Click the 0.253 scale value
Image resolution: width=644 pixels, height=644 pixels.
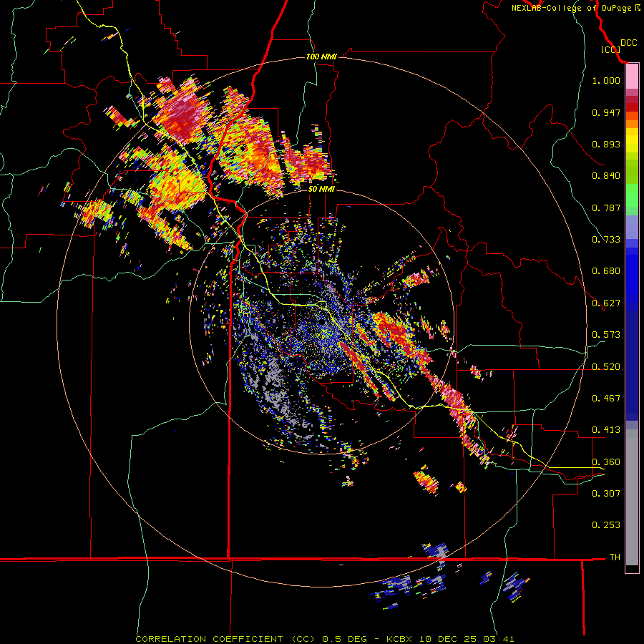pyautogui.click(x=606, y=525)
